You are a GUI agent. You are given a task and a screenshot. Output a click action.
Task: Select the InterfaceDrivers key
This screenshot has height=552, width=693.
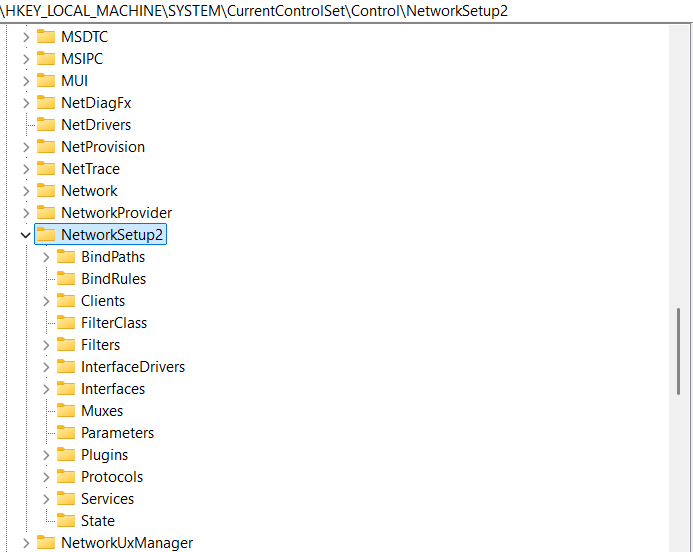pos(133,367)
